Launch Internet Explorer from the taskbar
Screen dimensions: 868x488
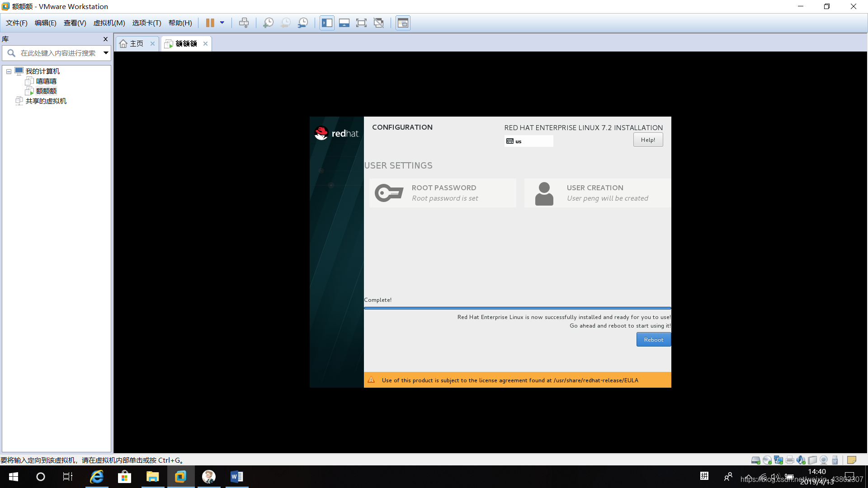pos(97,477)
